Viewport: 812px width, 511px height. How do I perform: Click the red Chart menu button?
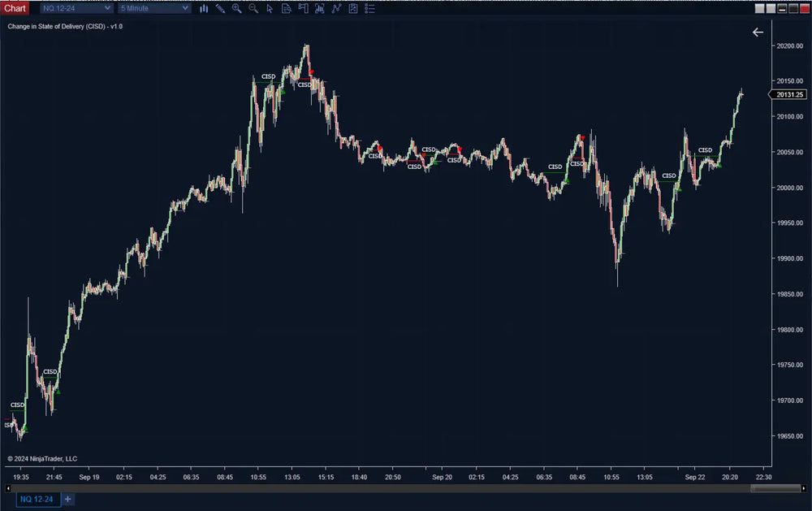pos(15,8)
